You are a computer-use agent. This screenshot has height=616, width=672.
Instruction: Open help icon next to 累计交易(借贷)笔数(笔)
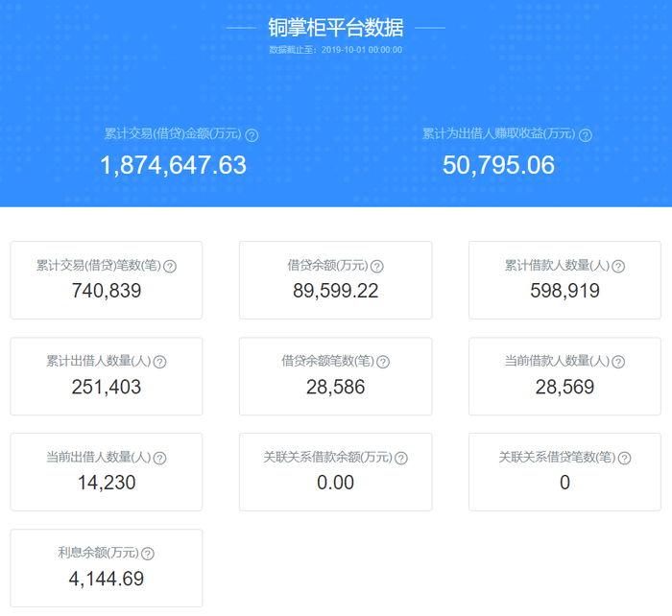pos(170,267)
